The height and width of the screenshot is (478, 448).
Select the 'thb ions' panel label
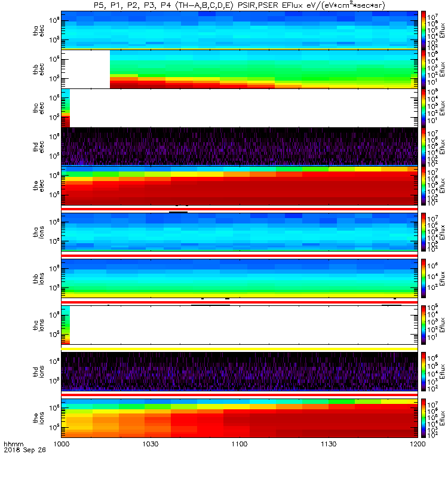coord(39,278)
